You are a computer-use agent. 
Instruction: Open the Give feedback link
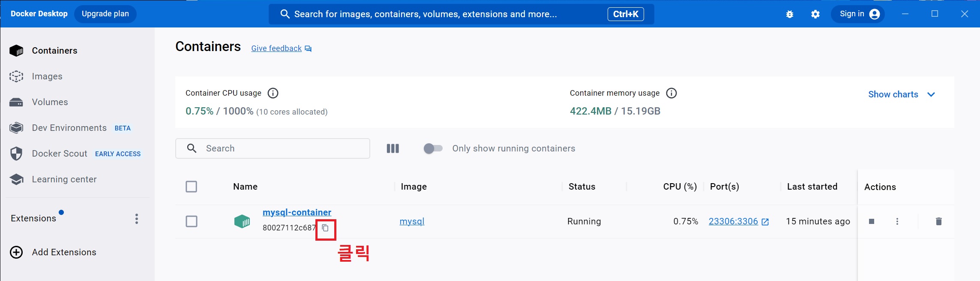coord(281,48)
